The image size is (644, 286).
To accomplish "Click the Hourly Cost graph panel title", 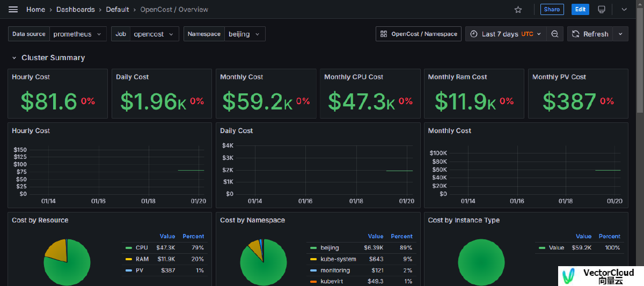I will (31, 130).
